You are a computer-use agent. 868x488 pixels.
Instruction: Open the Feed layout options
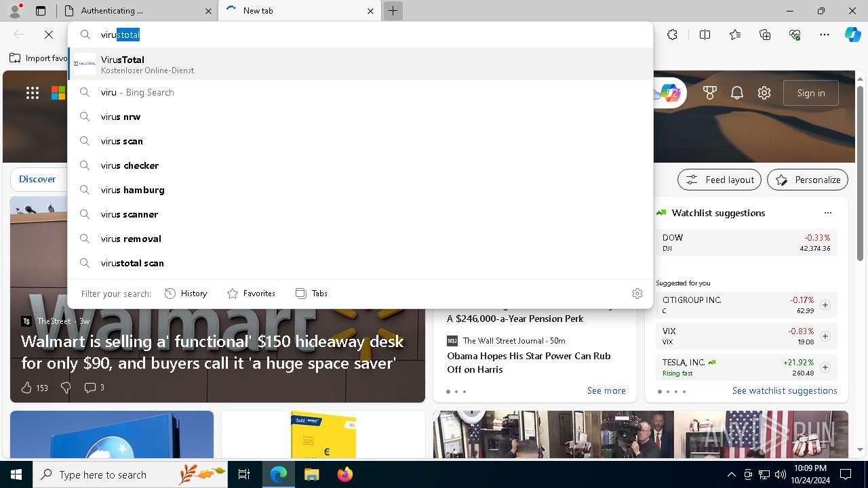click(x=719, y=180)
